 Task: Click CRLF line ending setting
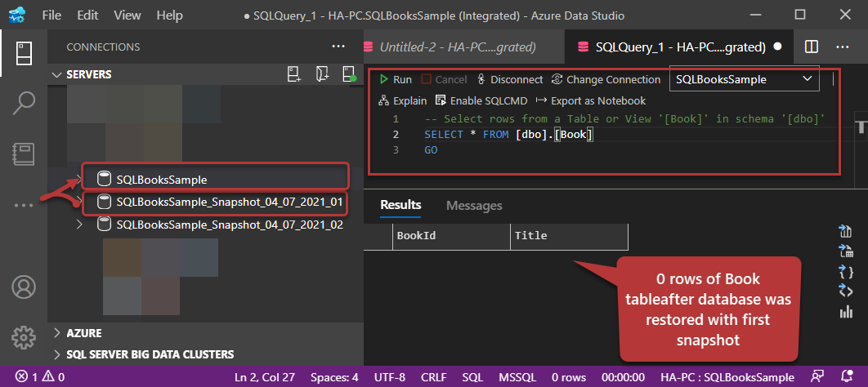(435, 377)
